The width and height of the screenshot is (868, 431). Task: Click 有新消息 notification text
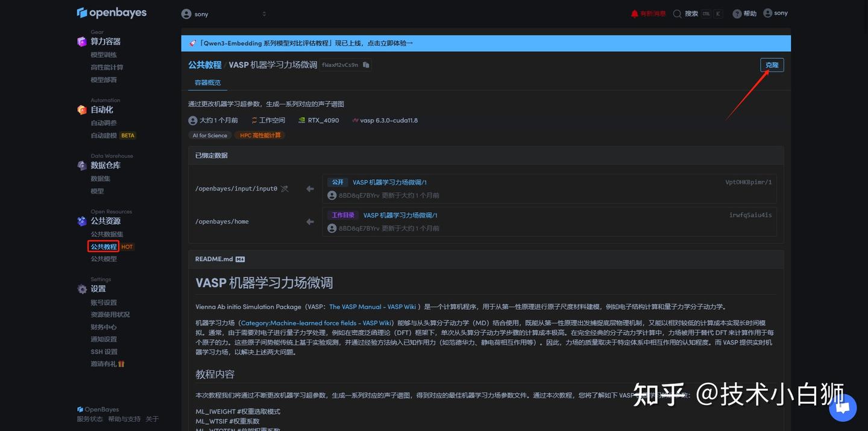[653, 13]
